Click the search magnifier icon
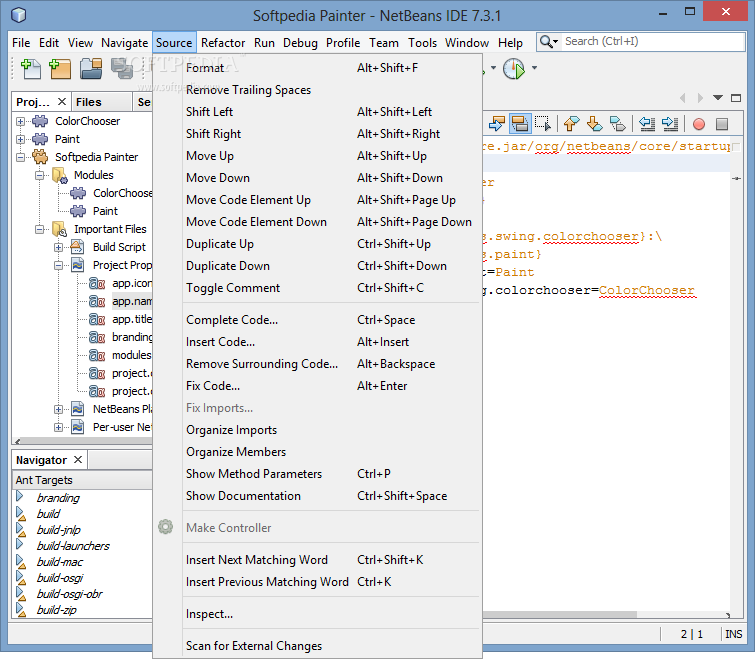This screenshot has height=659, width=755. coord(547,42)
